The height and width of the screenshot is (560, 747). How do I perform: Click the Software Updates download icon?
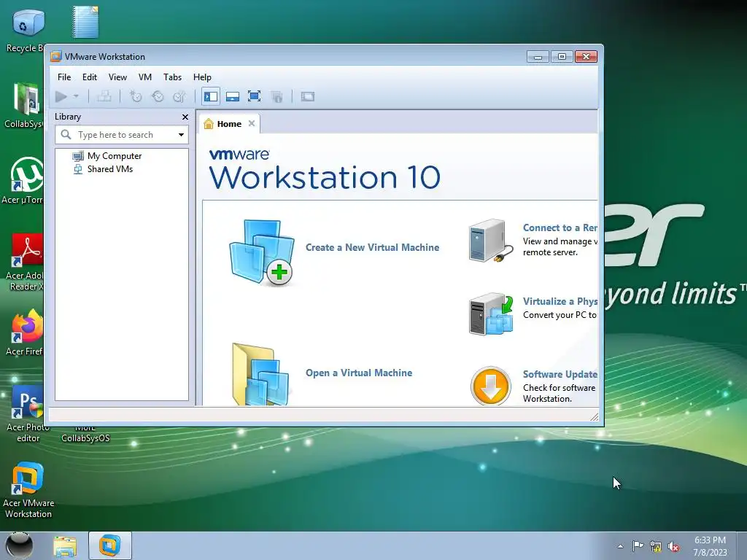tap(491, 386)
